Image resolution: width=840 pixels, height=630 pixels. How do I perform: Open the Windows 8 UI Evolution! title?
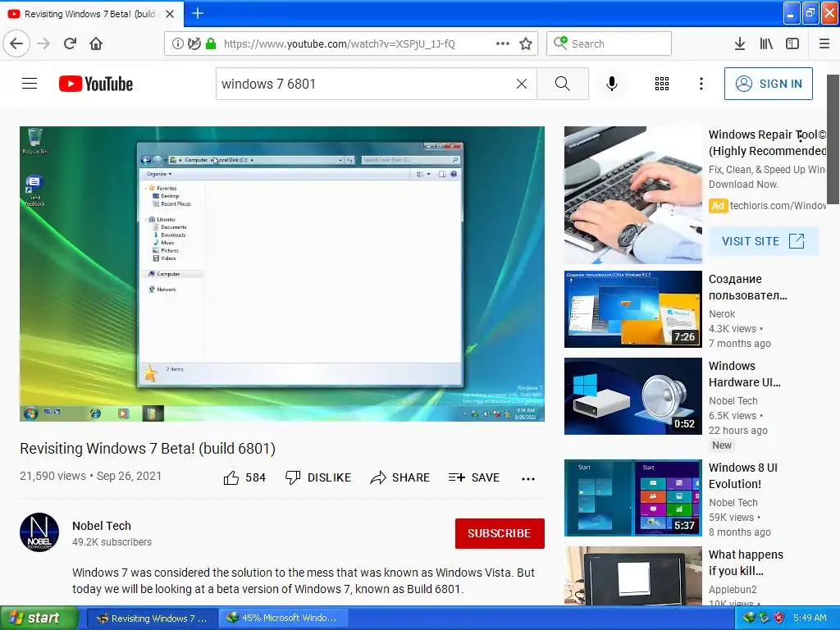click(x=743, y=476)
